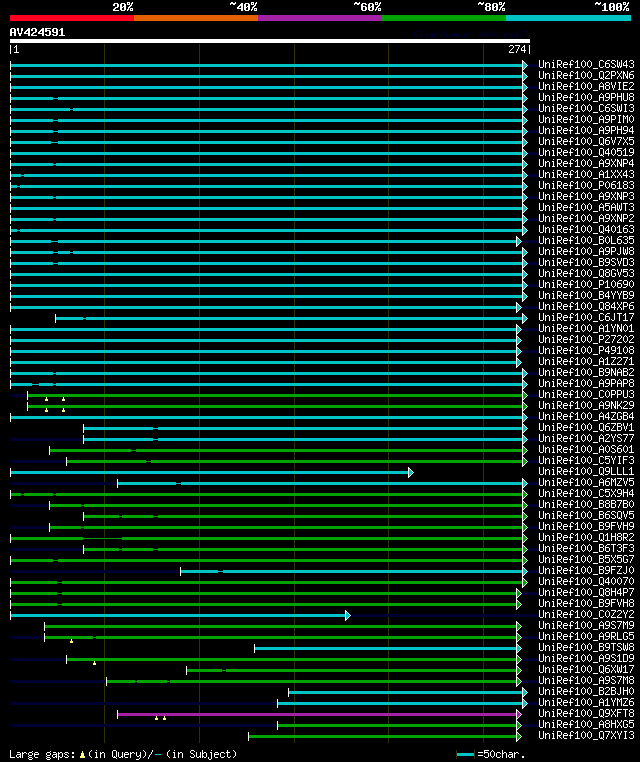
Task: Select the UniRef100_C5YIF3 label
Action: 586,460
